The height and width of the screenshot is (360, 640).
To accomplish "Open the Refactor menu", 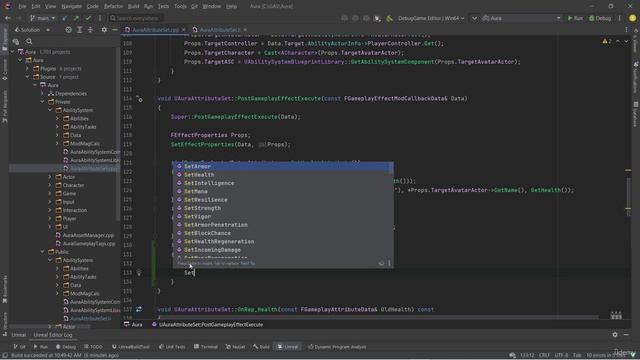I will (x=113, y=7).
